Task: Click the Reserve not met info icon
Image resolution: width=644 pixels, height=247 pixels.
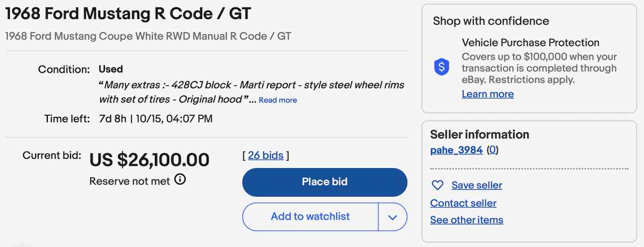Action: coord(180,179)
